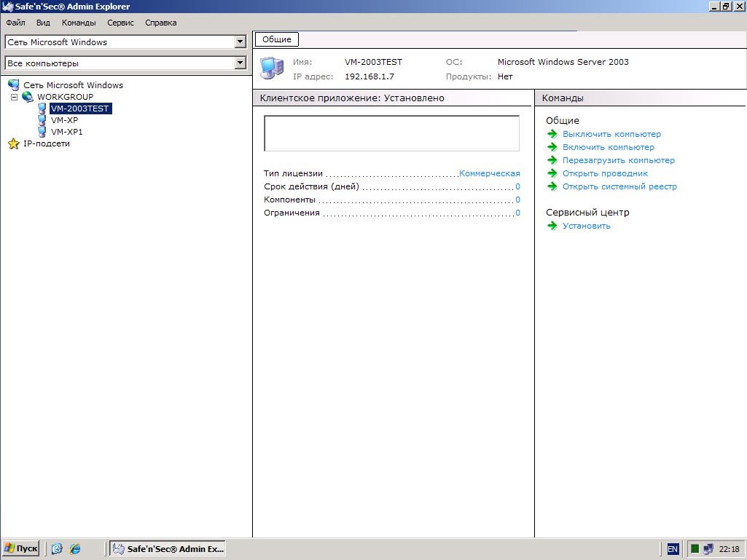Click green arrow next to Открыть проводник

pyautogui.click(x=552, y=173)
